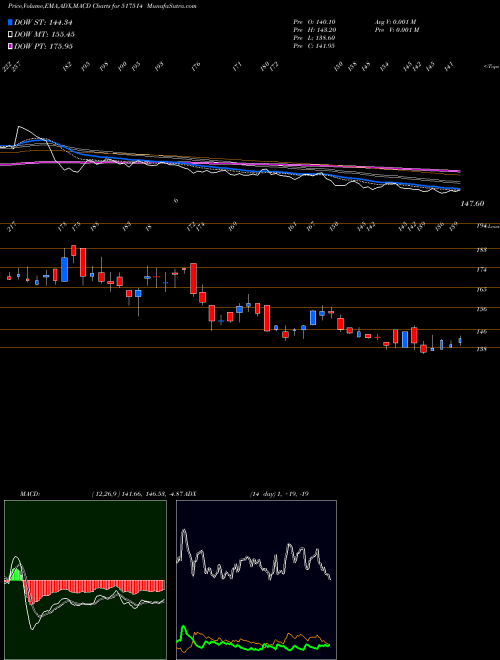Click the 183 price axis label
Viewport: 500px width, 660px height.
481,250
